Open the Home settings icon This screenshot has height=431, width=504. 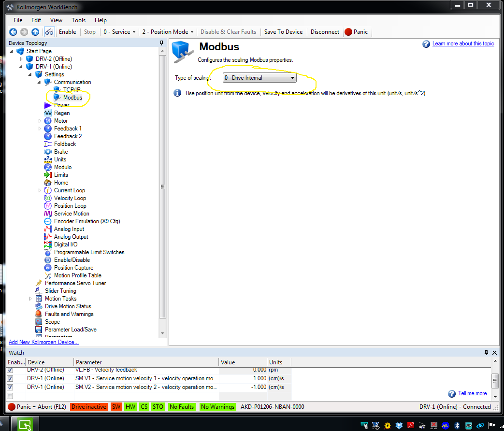pos(47,183)
